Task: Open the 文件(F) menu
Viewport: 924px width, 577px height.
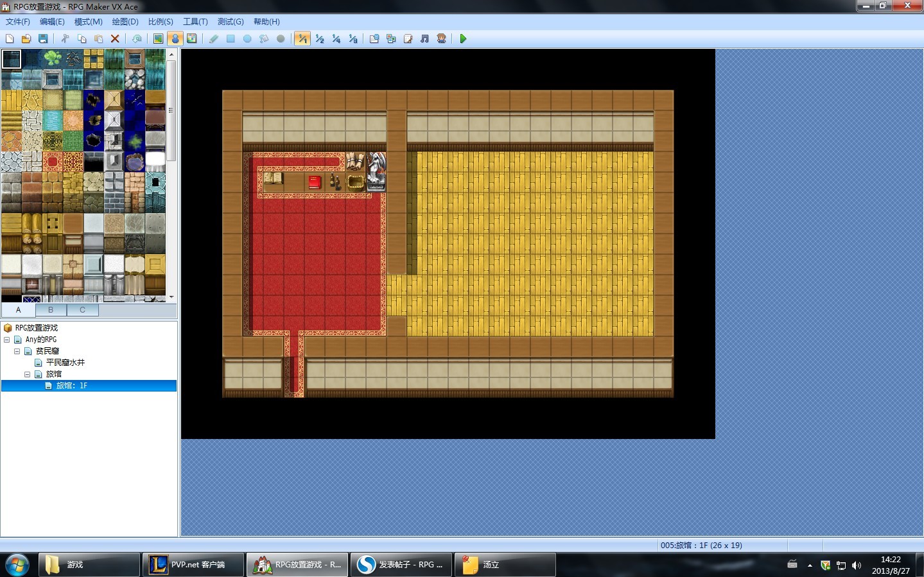Action: 18,22
